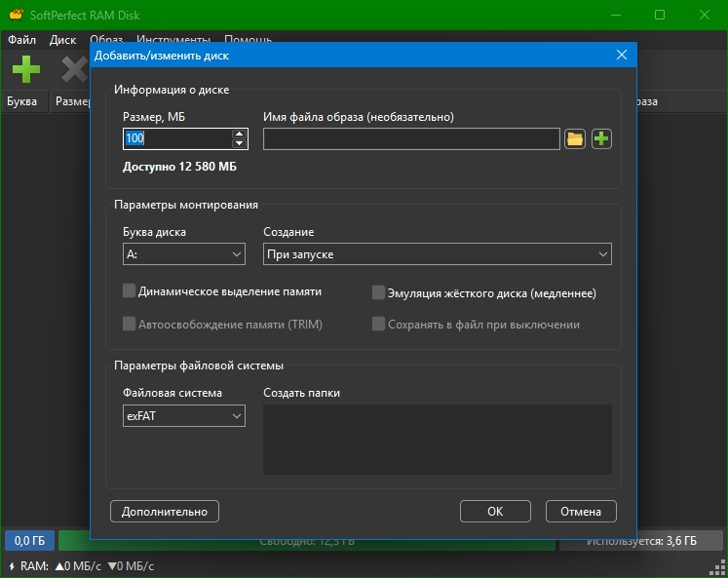Click the Дополнительно button

pyautogui.click(x=165, y=511)
